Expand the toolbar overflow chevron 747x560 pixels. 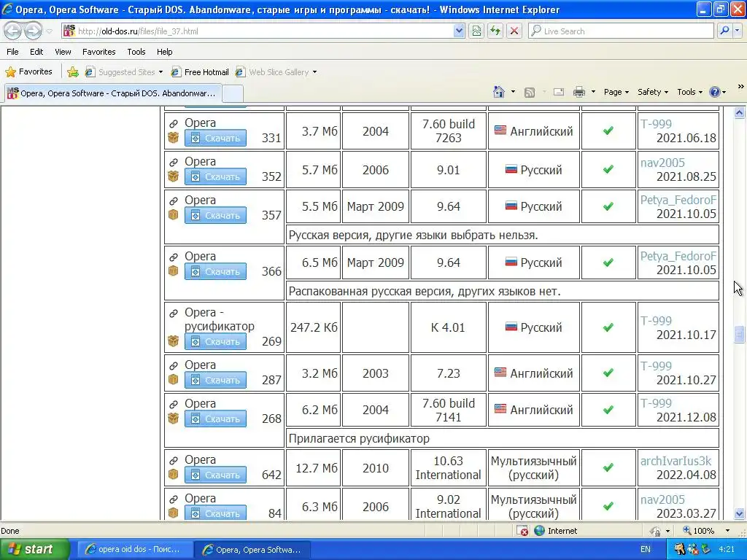740,87
